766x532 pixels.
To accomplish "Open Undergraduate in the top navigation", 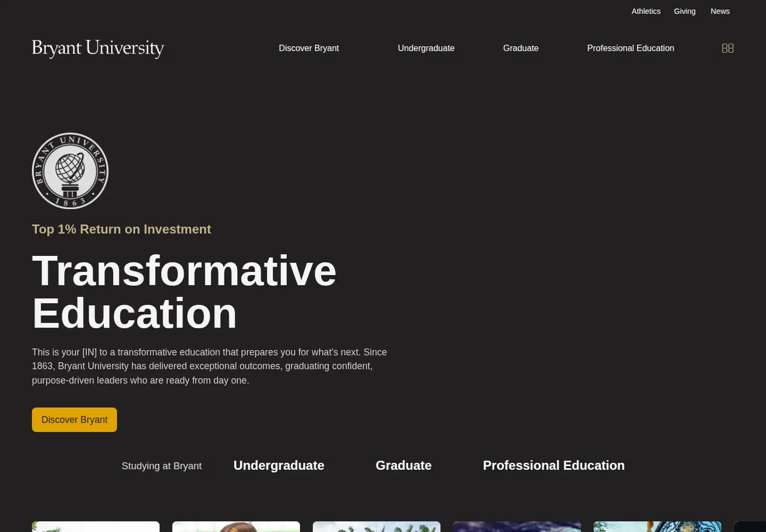I will point(426,48).
